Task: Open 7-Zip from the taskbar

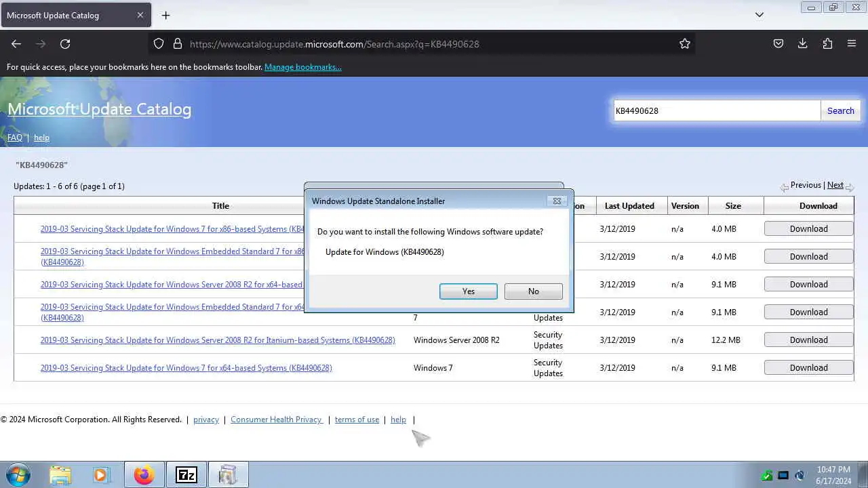Action: coord(186,475)
